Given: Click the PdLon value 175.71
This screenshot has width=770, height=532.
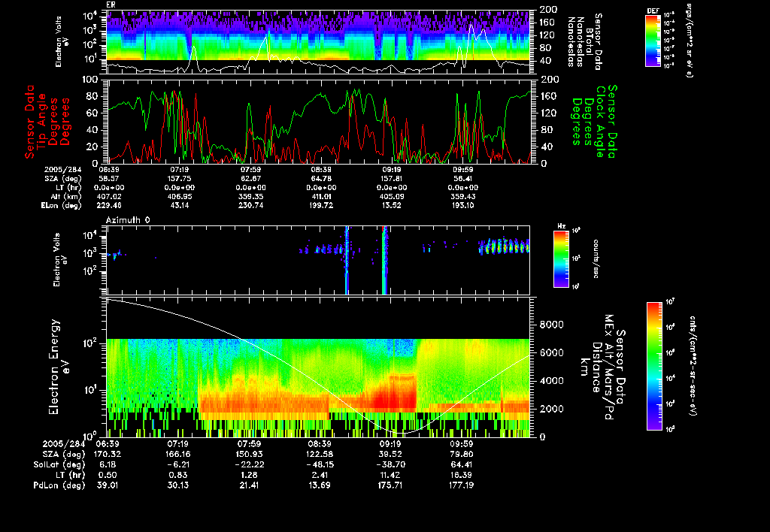Looking at the screenshot, I should point(390,485).
